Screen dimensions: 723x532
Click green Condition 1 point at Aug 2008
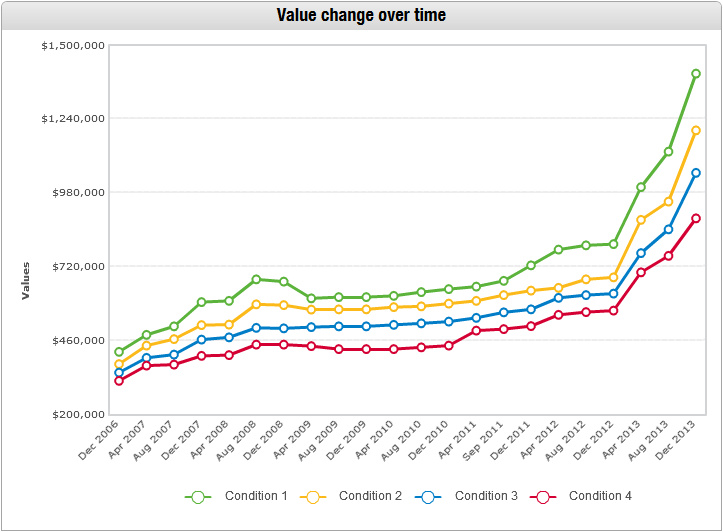(x=256, y=279)
